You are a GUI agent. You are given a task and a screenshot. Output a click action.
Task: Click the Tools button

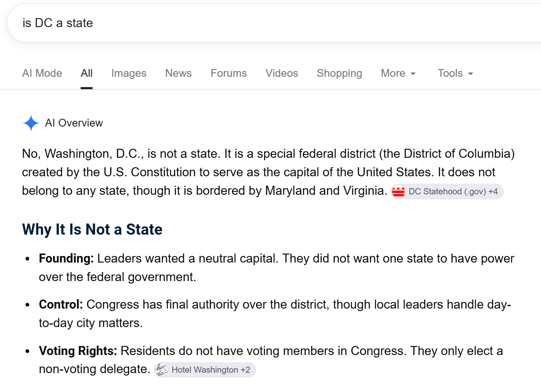[x=455, y=73]
